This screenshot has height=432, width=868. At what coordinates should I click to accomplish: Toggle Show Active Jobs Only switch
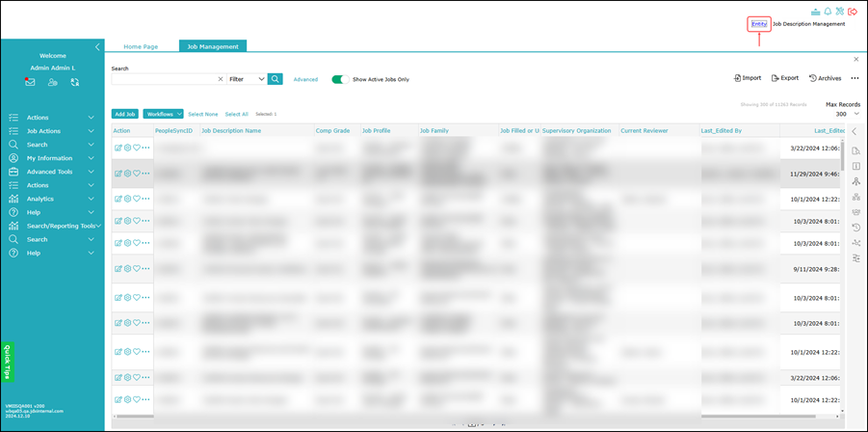(x=340, y=79)
